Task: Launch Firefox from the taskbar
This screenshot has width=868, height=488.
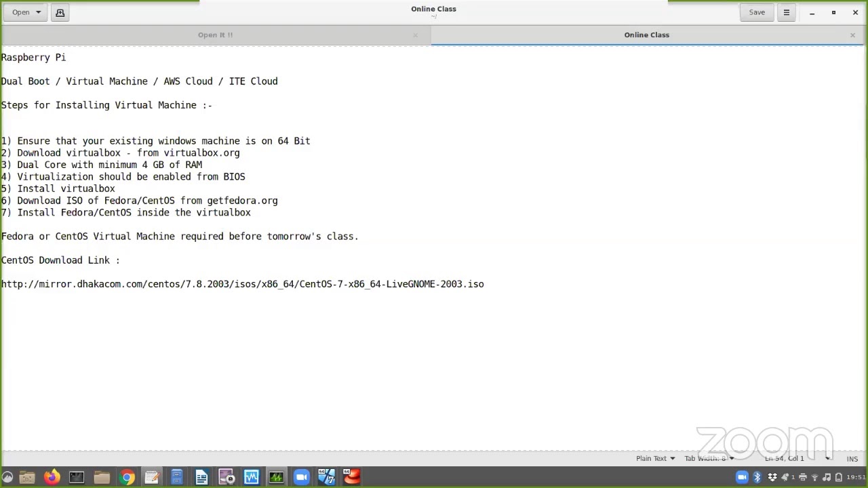Action: coord(52,477)
